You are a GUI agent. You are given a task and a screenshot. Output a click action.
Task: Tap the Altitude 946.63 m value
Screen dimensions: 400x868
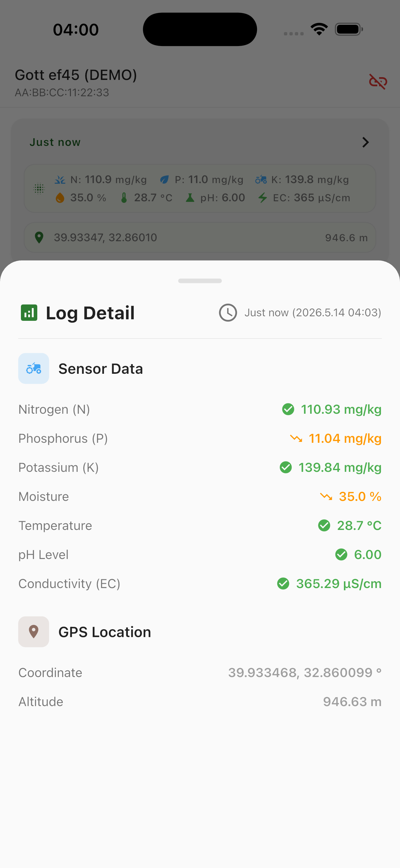pyautogui.click(x=352, y=702)
